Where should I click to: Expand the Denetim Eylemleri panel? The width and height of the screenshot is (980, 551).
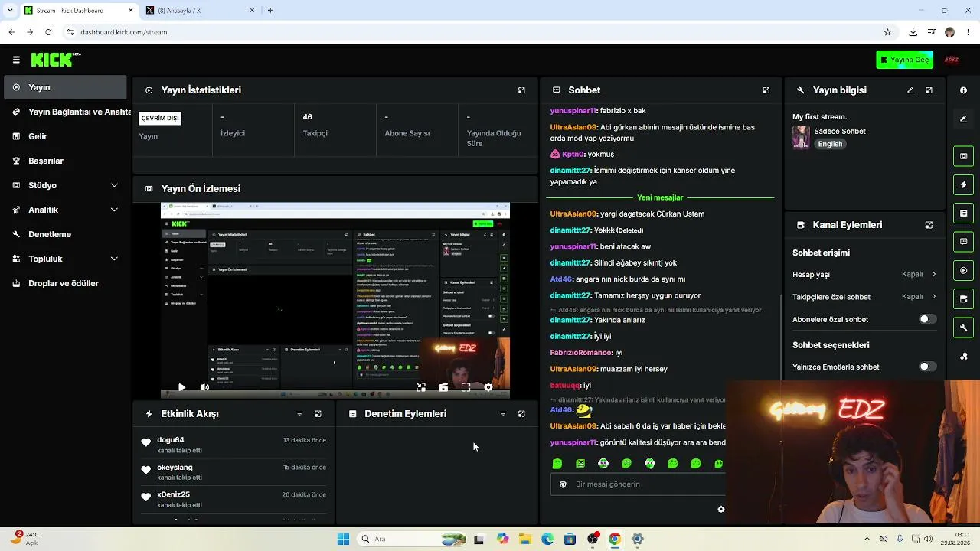(521, 414)
